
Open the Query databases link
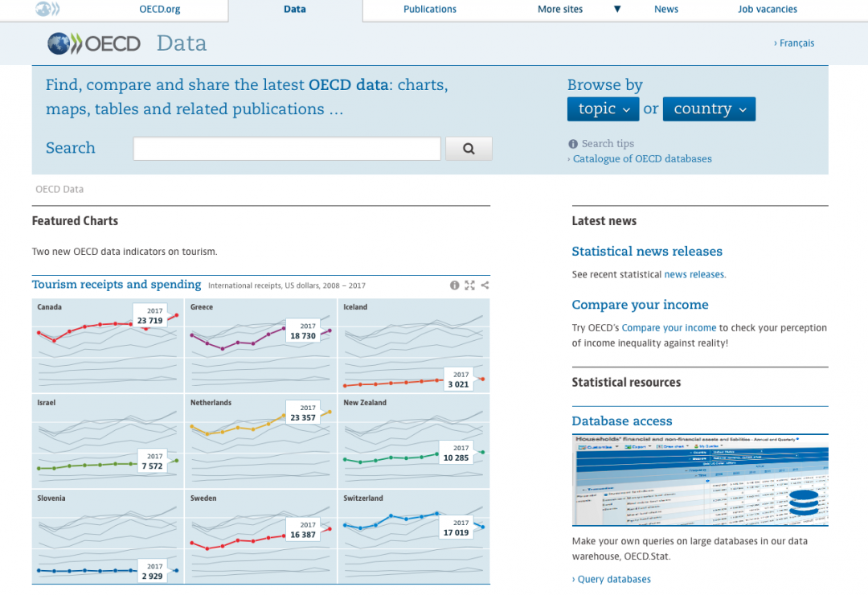[x=612, y=579]
